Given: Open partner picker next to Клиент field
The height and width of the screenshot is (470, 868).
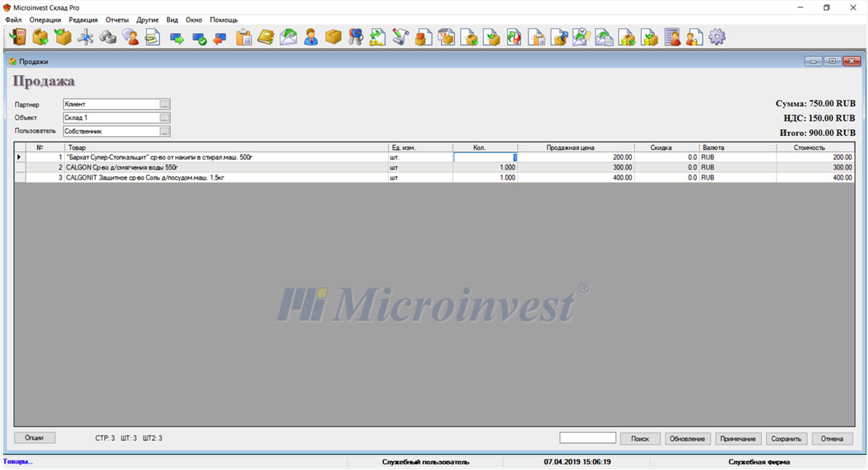Looking at the screenshot, I should [x=165, y=104].
